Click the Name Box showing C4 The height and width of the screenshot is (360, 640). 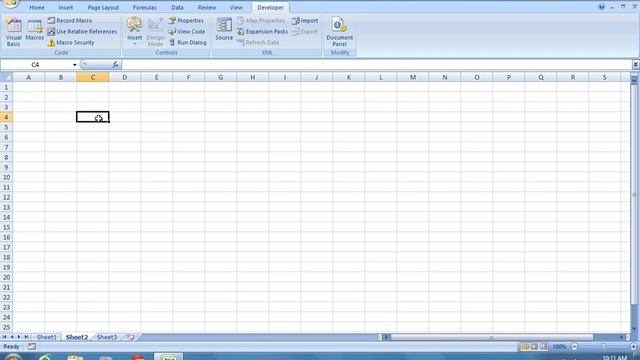click(x=36, y=65)
